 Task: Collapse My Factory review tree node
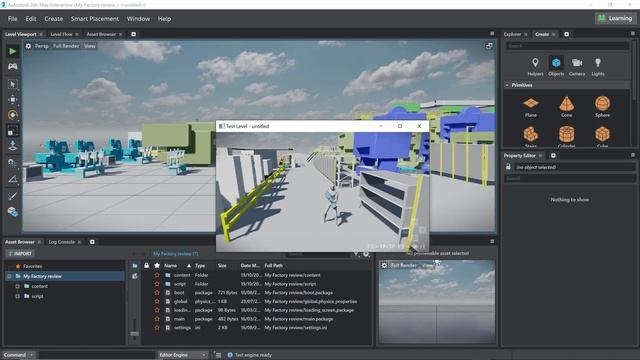click(x=9, y=276)
